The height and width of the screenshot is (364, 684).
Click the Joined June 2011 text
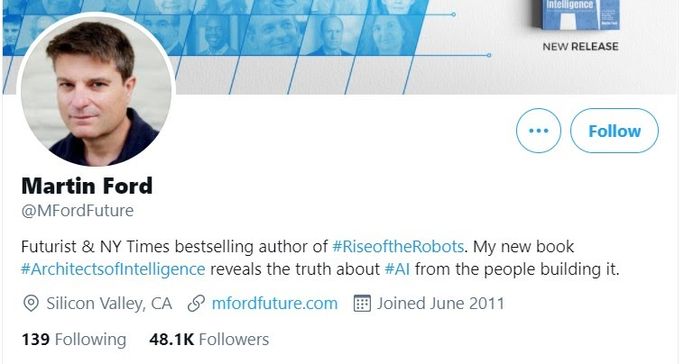coord(441,303)
